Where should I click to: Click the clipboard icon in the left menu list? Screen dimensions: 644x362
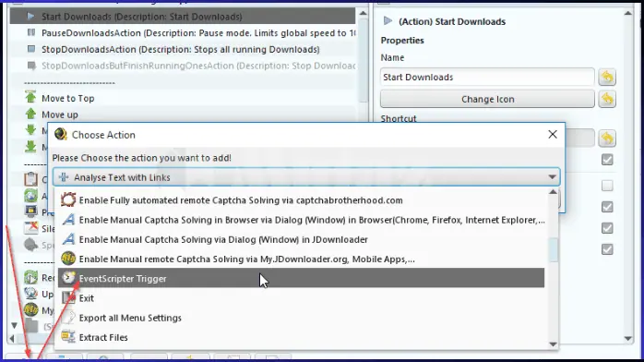(x=30, y=179)
